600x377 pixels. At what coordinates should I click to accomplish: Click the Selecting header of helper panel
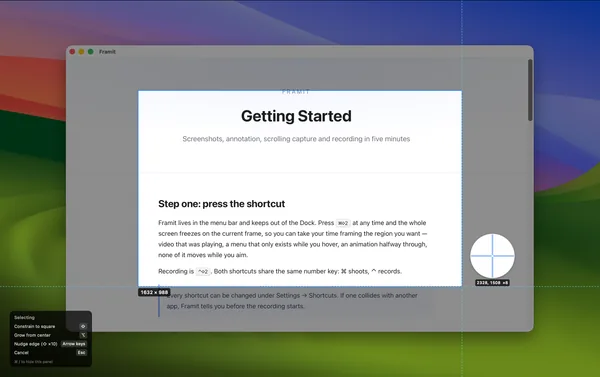24,318
